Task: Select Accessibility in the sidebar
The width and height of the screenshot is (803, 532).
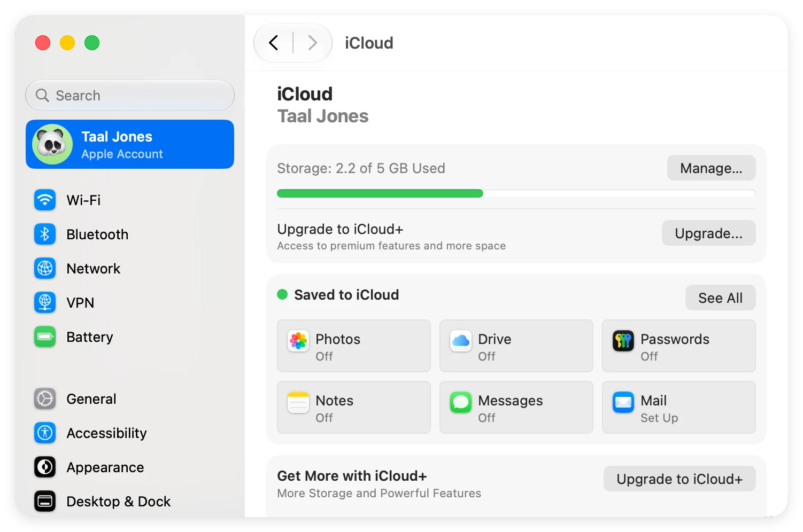Action: pyautogui.click(x=130, y=433)
